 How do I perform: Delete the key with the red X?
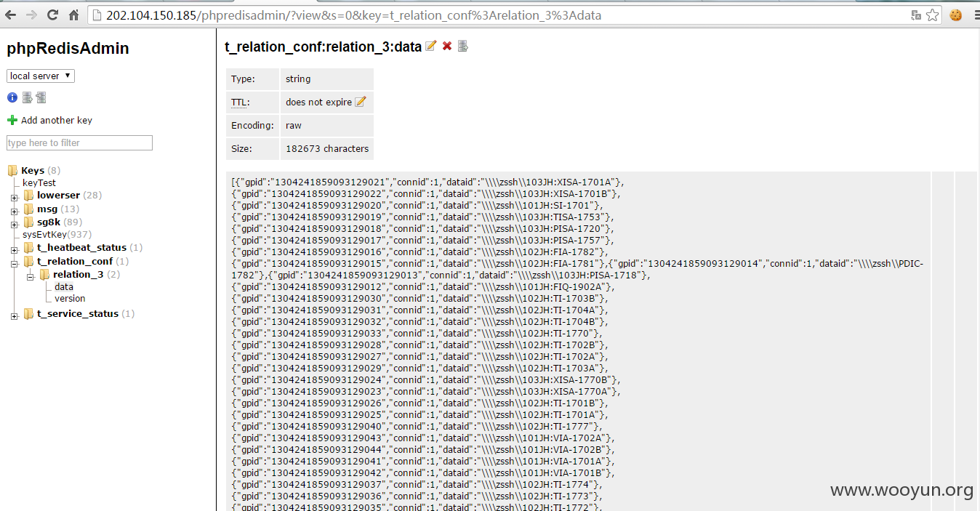[447, 46]
